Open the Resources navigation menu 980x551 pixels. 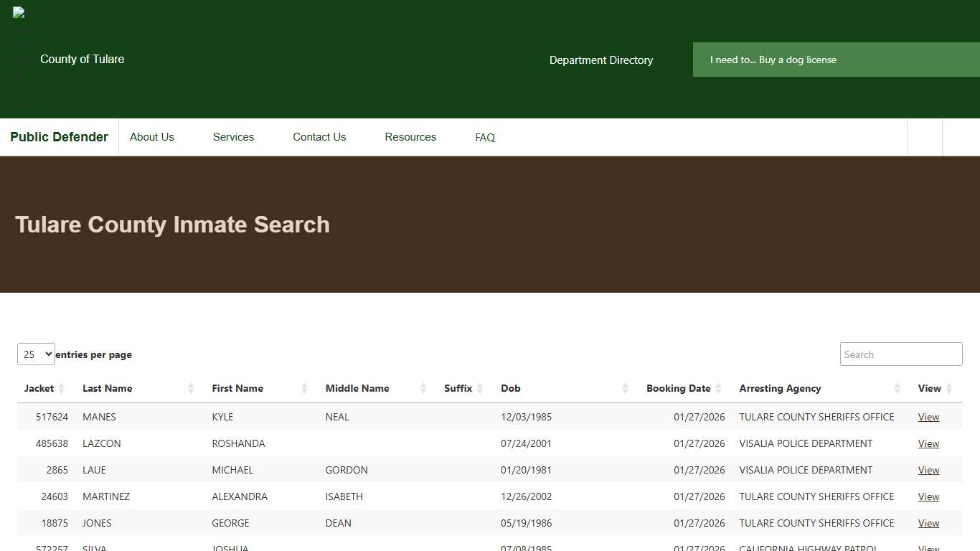[x=410, y=137]
